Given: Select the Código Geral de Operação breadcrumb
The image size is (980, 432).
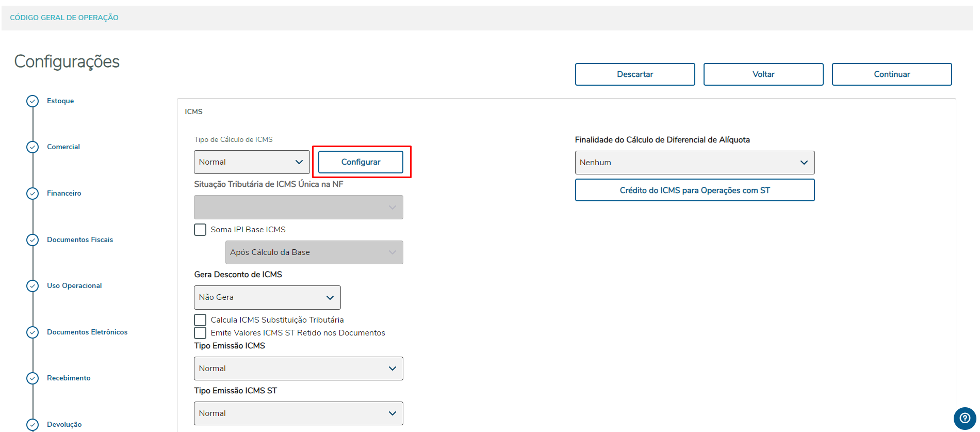Looking at the screenshot, I should point(64,18).
